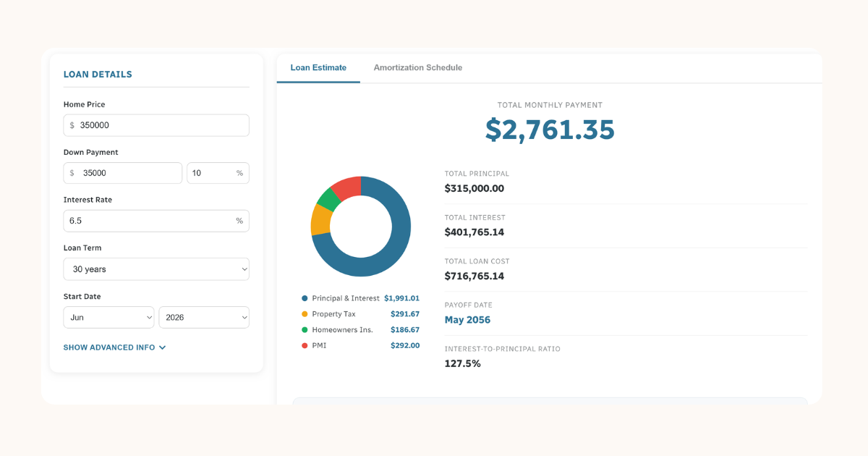The image size is (868, 456).
Task: Click the Home Price field label
Action: [85, 104]
